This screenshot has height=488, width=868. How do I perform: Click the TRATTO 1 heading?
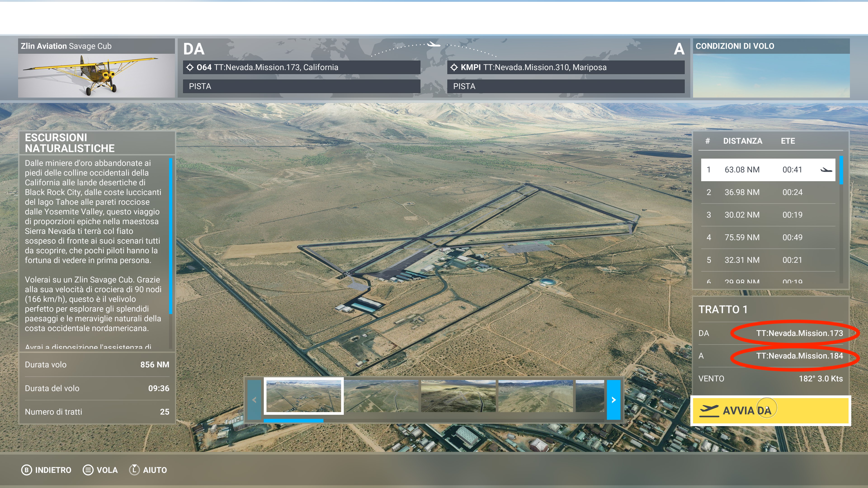click(x=723, y=309)
